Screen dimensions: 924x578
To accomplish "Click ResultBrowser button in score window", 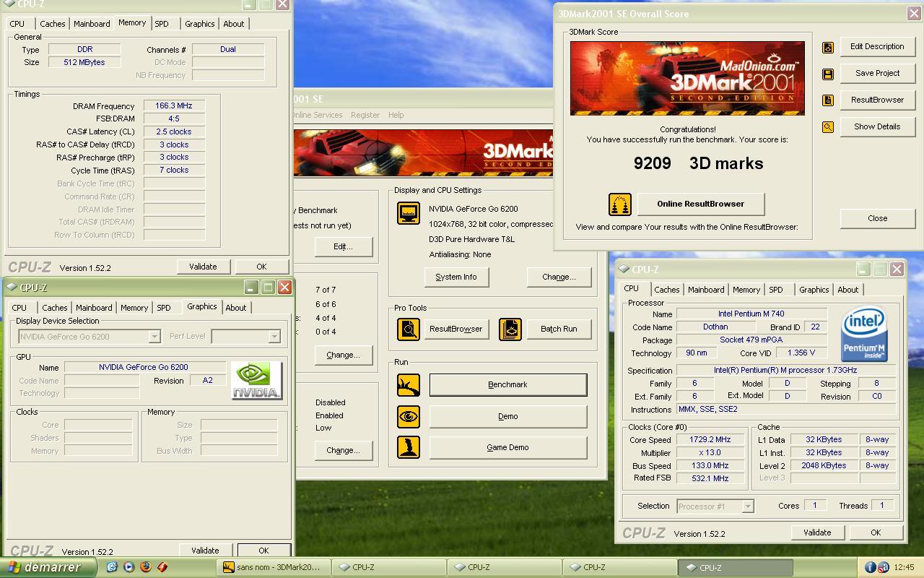I will click(877, 100).
